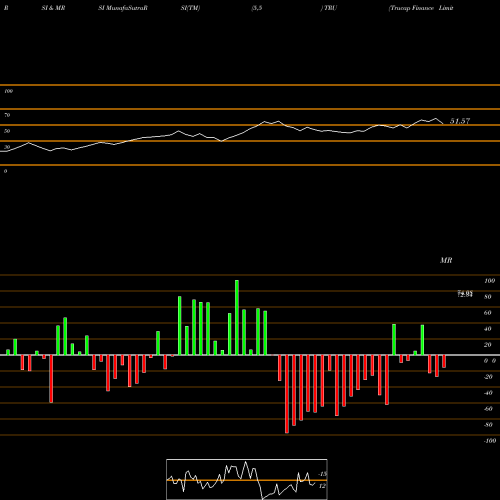500x500 pixels.
Task: Click the 70 level label on the RSI axis
Action: click(7, 115)
